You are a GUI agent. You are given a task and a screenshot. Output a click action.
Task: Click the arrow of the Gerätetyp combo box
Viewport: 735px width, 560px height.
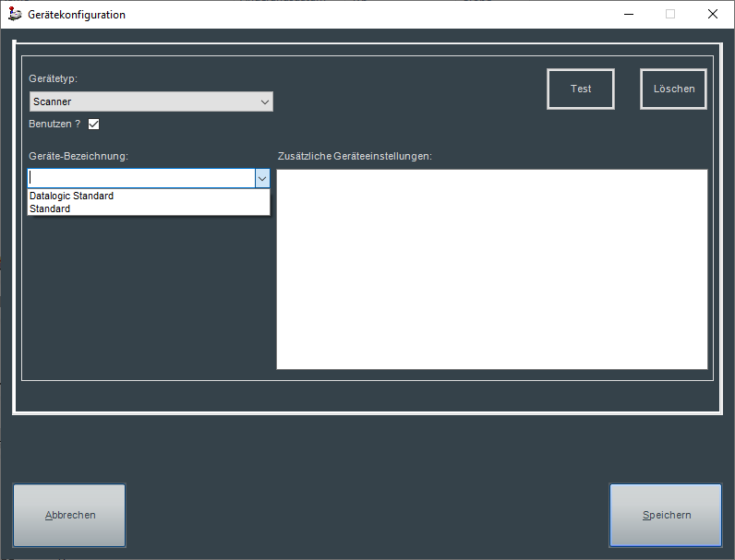pyautogui.click(x=265, y=101)
